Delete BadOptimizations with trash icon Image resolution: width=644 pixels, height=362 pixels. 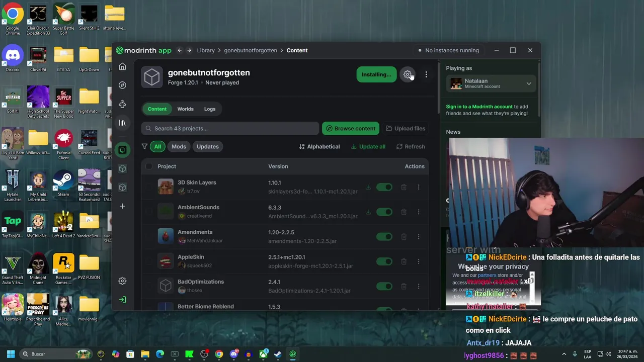coord(404,286)
